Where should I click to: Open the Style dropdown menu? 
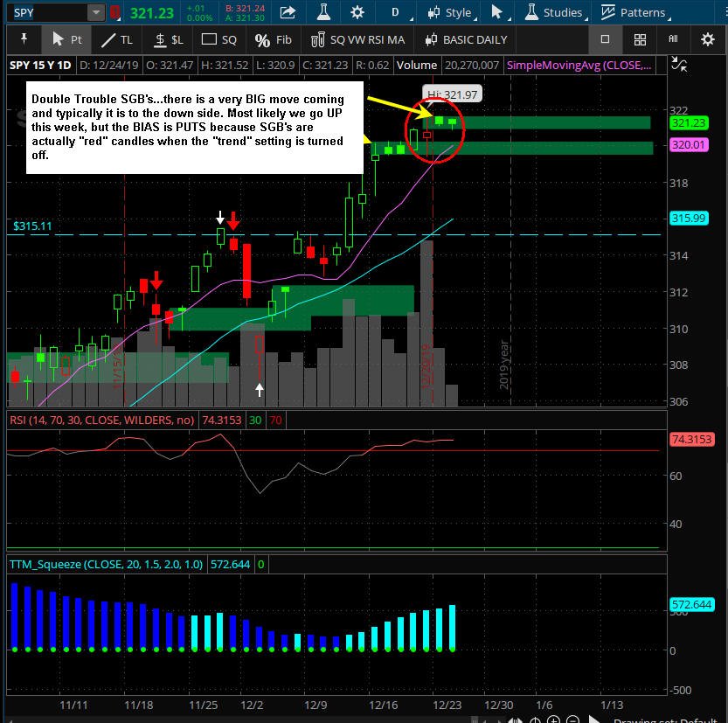coord(451,12)
